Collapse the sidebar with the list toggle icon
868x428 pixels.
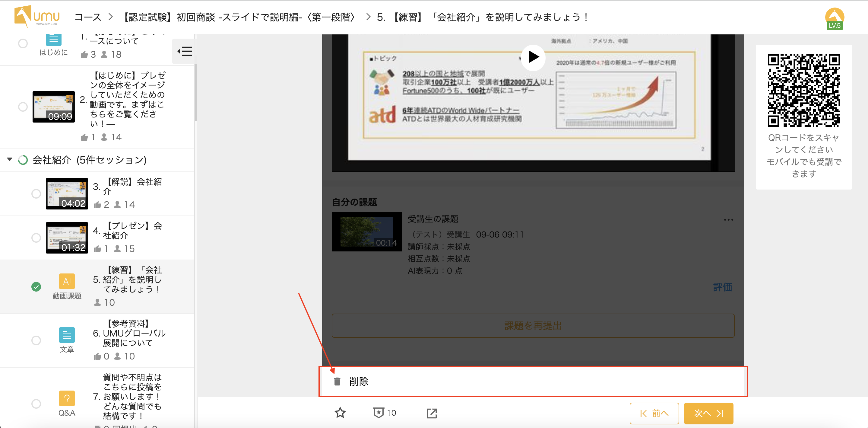185,51
